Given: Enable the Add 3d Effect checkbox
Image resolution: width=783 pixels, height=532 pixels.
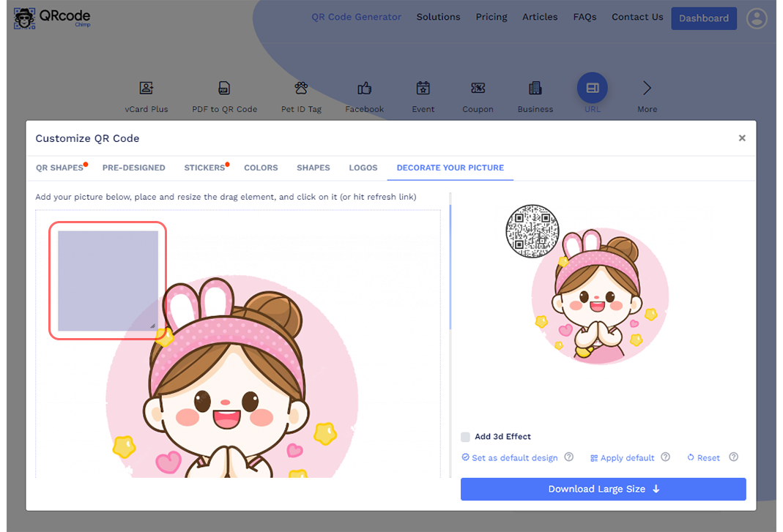Looking at the screenshot, I should click(x=465, y=436).
